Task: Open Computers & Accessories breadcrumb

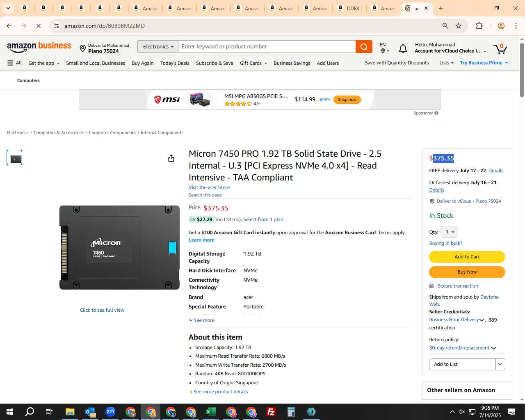Action: [x=59, y=132]
